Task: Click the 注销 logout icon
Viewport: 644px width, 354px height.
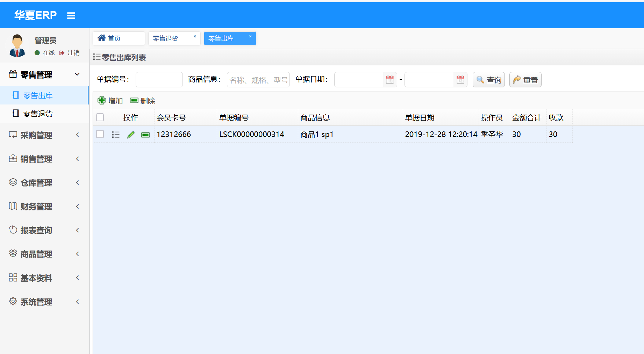Action: pos(62,53)
